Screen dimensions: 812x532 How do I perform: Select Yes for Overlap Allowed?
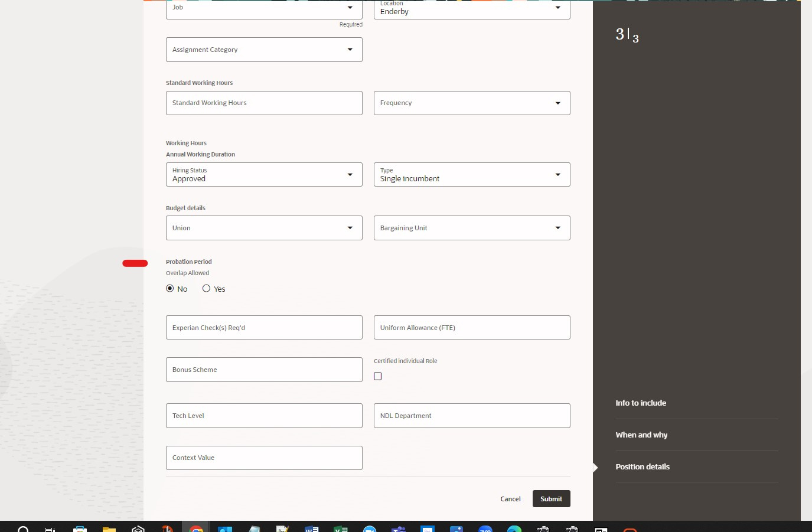pos(206,289)
